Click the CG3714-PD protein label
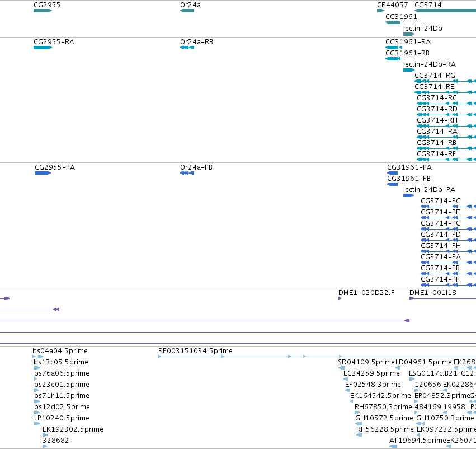476x449 pixels. click(x=441, y=235)
